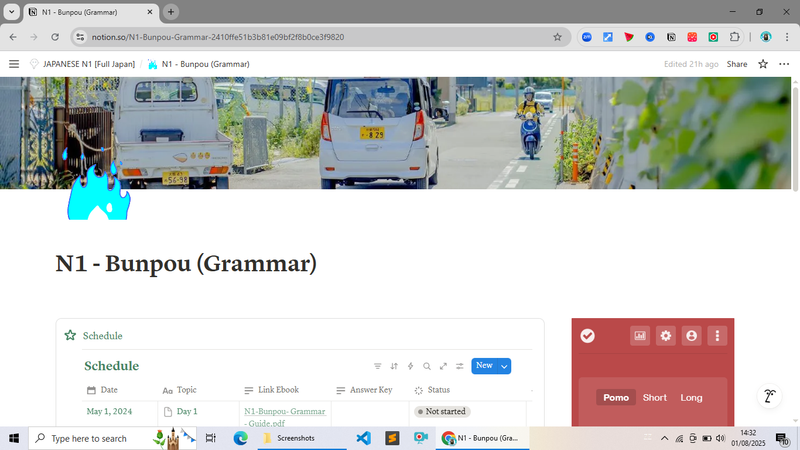
Task: Open Sublime Text from taskbar
Action: click(392, 438)
